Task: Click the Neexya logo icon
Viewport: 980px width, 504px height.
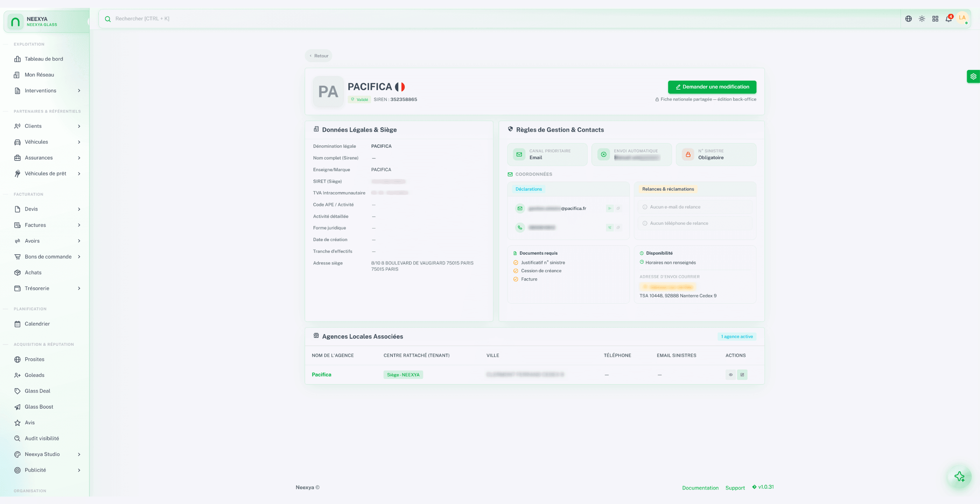Action: pyautogui.click(x=16, y=22)
